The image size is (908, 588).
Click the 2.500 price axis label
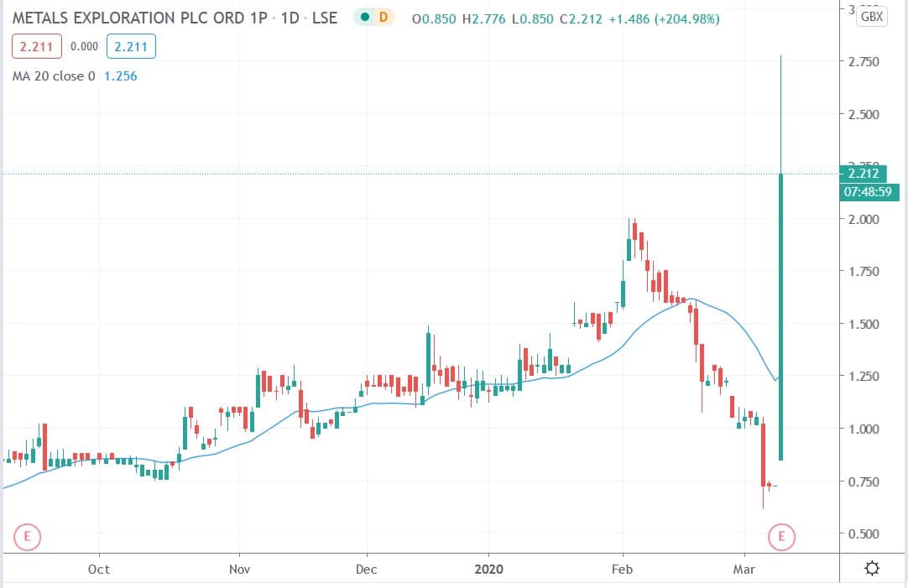click(864, 114)
